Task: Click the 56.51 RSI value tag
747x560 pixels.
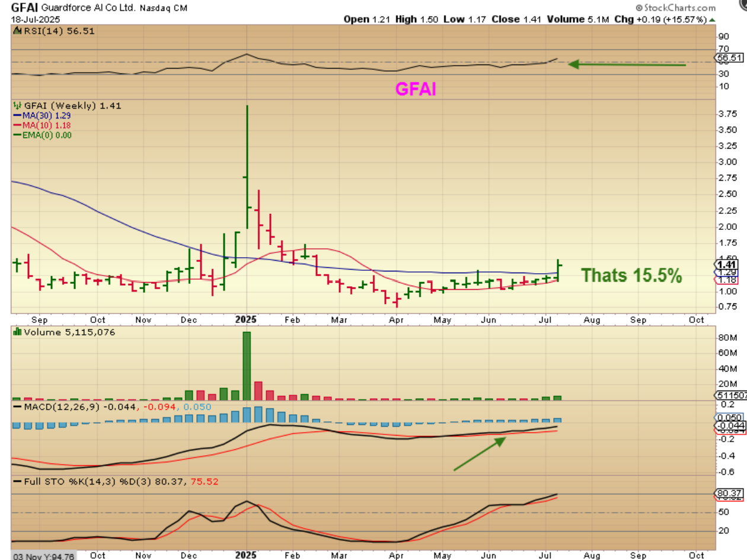Action: point(729,58)
